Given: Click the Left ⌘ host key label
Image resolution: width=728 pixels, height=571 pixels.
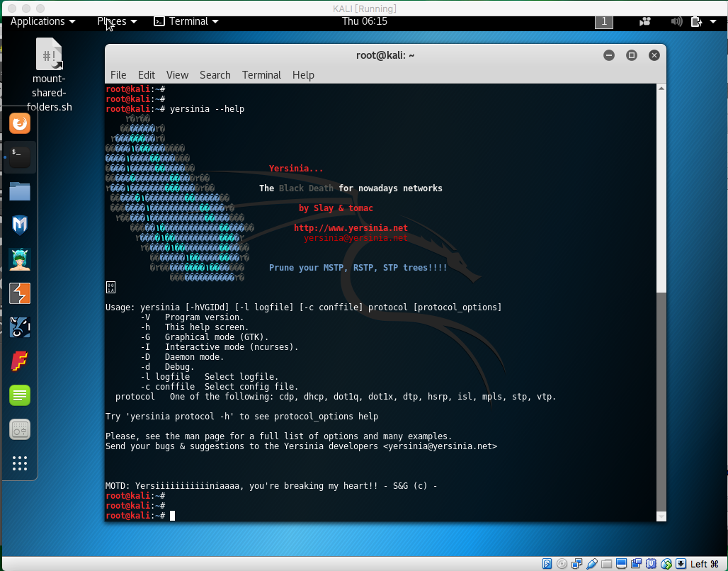Looking at the screenshot, I should (x=705, y=564).
